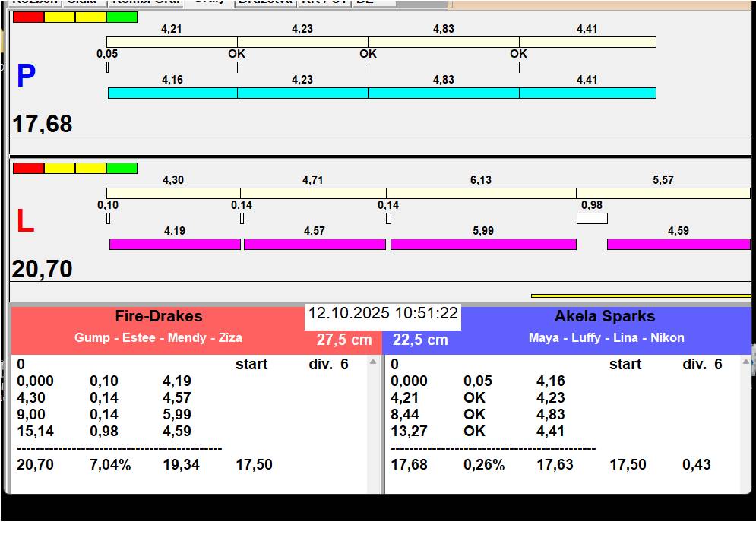Click the scroll up arrow in Akela Sparks list
The image size is (756, 544).
[746, 362]
